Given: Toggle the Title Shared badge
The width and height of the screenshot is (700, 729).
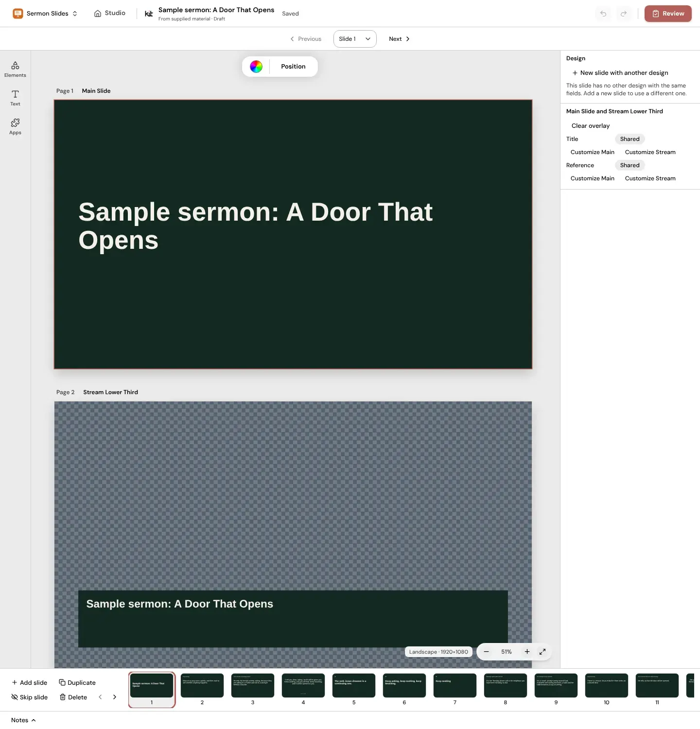Looking at the screenshot, I should click(630, 139).
